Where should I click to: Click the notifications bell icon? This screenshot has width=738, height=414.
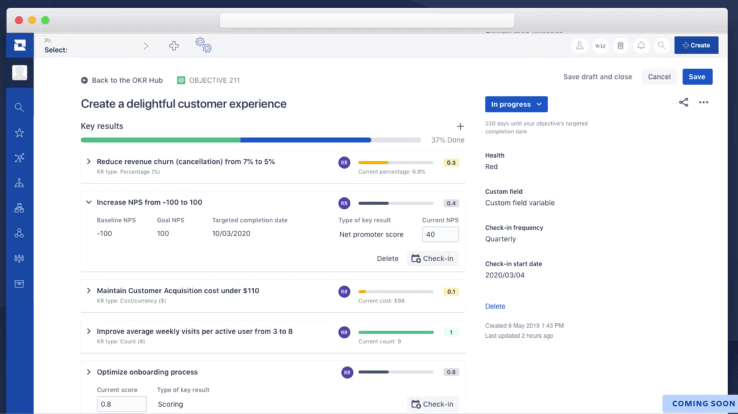(641, 45)
